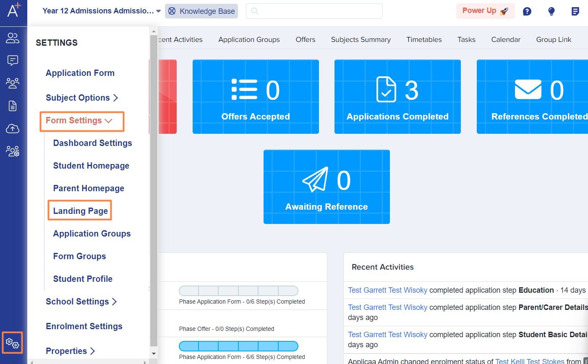Open the document icon in sidebar

click(x=13, y=106)
